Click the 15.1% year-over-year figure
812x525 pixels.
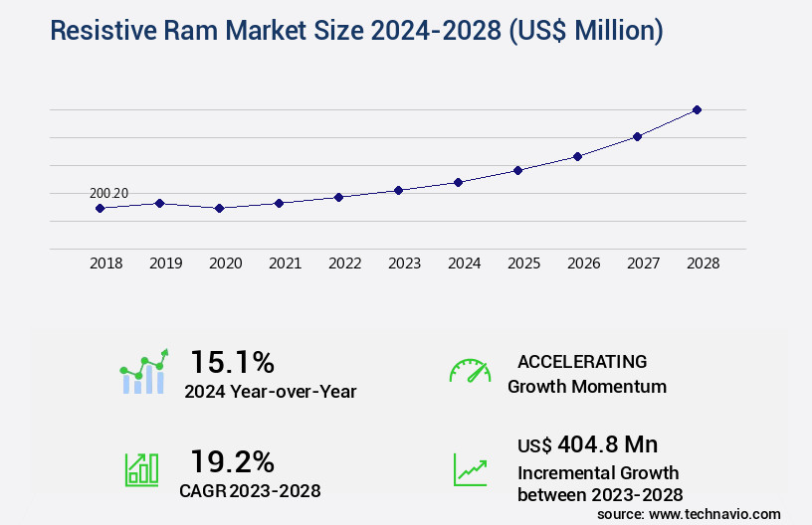[x=232, y=361]
